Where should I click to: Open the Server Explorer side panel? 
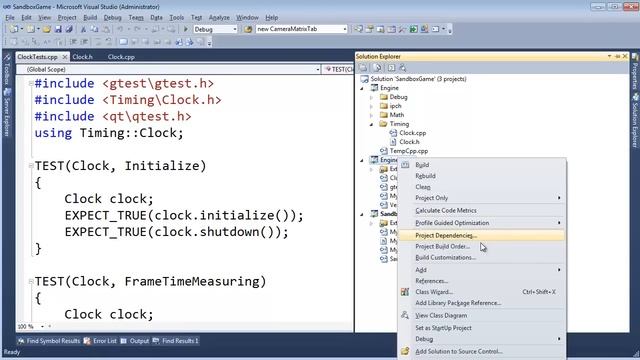pos(7,112)
